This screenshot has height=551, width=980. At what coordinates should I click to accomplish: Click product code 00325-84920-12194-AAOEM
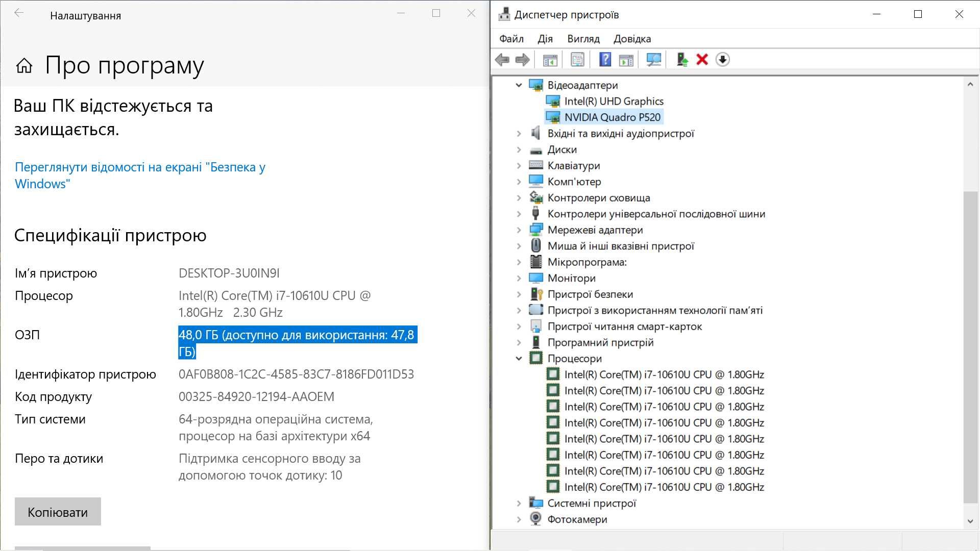pyautogui.click(x=256, y=397)
